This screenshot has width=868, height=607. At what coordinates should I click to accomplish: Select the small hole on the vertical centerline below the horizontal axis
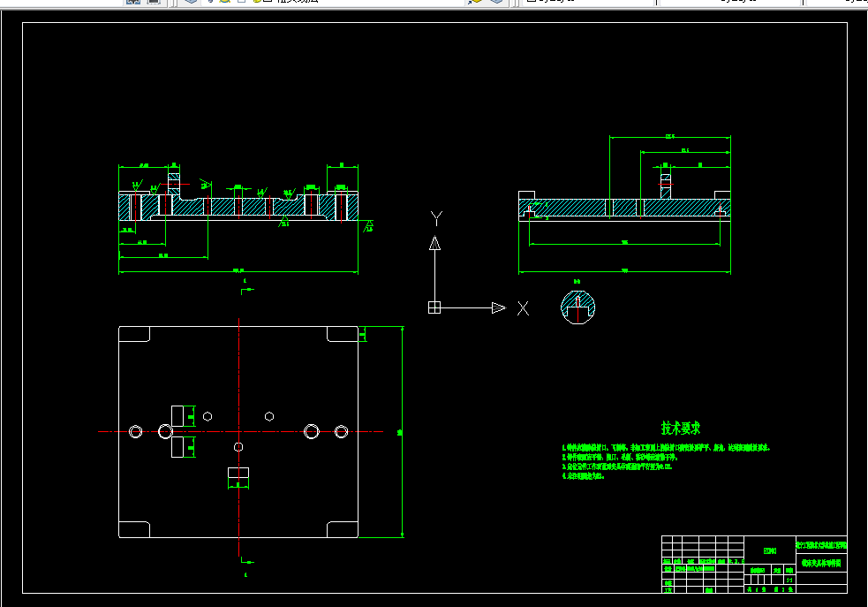coord(238,447)
